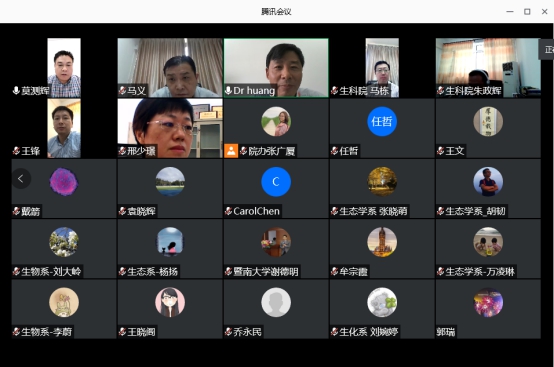Expand the partially hidden side tab at right edge
Screen dimensions: 554x367
pos(547,49)
